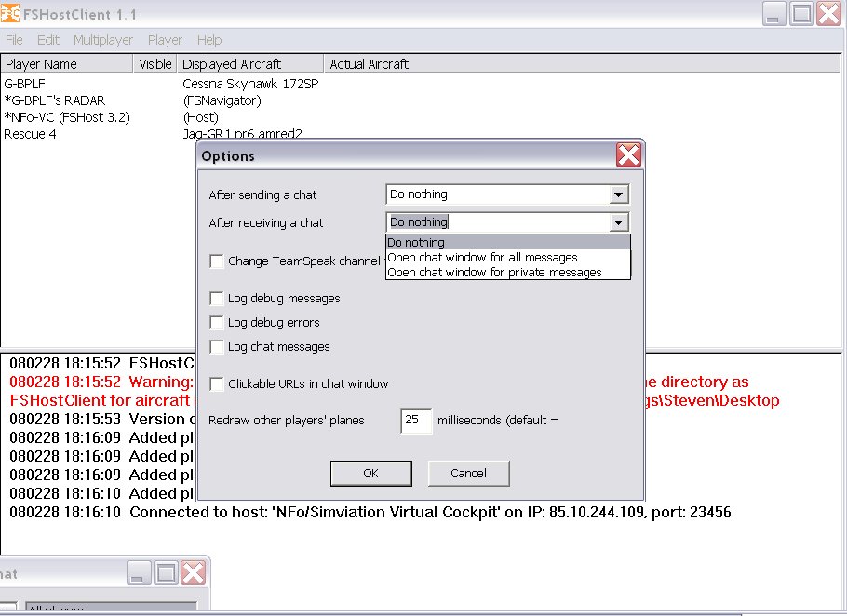This screenshot has height=616, width=847.
Task: Choose Open chat window for private messages
Action: 494,273
